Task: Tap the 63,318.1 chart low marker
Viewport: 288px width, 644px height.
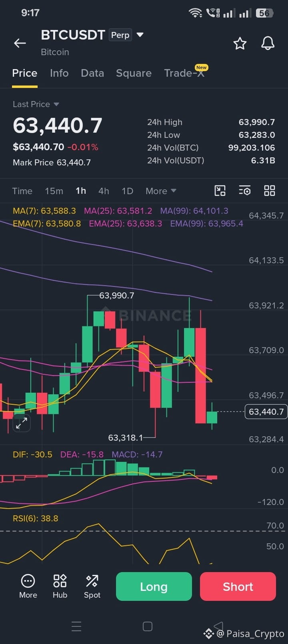Action: click(126, 438)
